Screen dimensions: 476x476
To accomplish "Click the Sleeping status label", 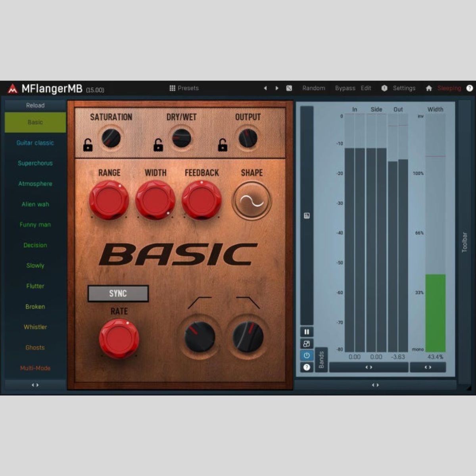I will pos(449,88).
